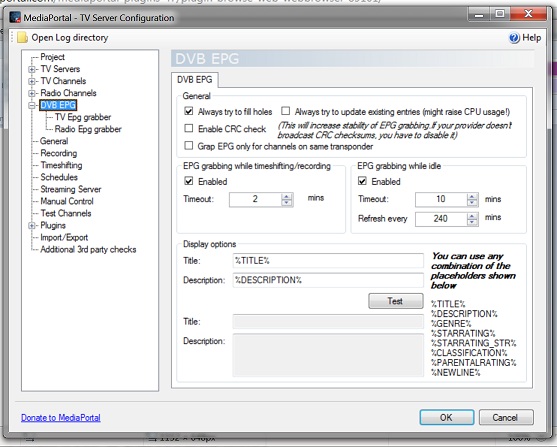Screen dimensions: 557x447
Task: Disable EPG grabbing while idle checkbox
Action: coord(362,181)
